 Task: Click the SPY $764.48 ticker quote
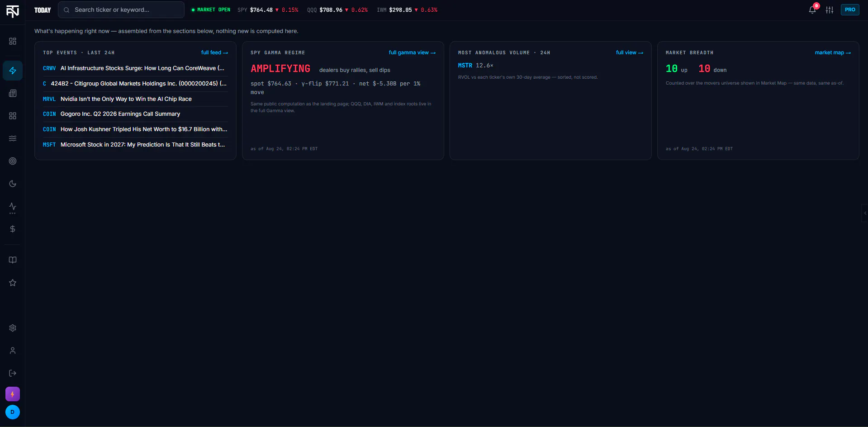click(268, 10)
